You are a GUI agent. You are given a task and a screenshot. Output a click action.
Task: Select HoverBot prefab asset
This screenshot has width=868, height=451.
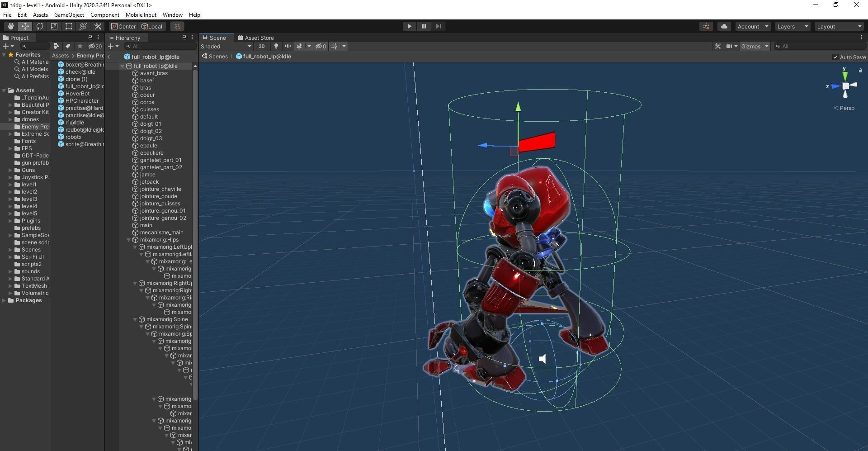click(77, 94)
